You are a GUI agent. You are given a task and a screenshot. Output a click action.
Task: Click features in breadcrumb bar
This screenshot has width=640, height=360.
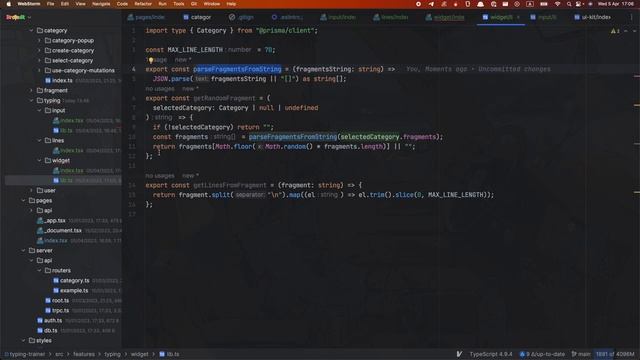click(84, 354)
